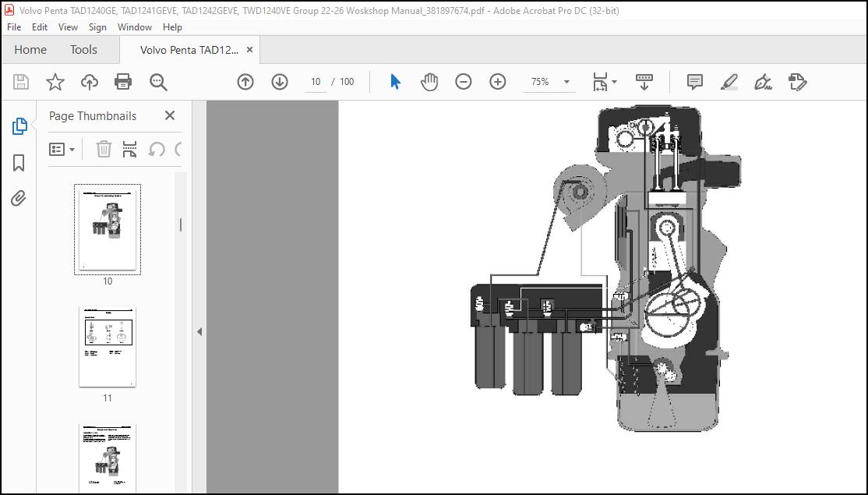The image size is (868, 495).
Task: Open thumbnails options dropdown menu
Action: pyautogui.click(x=62, y=149)
